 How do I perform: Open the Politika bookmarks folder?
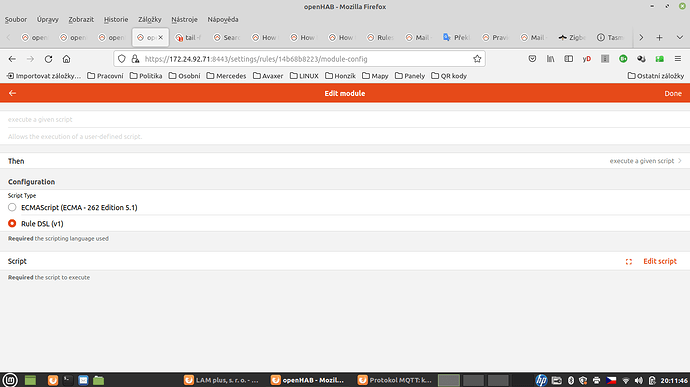point(146,76)
